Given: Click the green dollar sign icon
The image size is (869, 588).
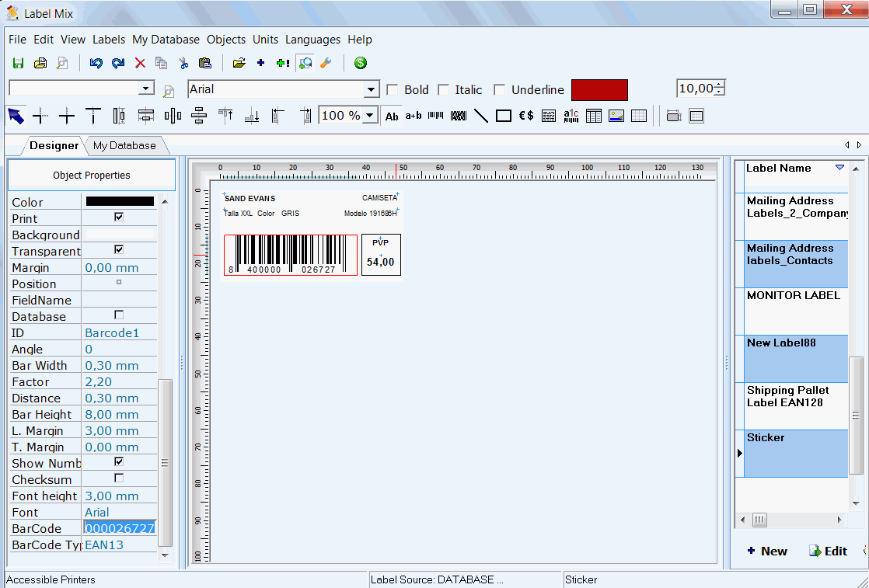Looking at the screenshot, I should (x=361, y=63).
